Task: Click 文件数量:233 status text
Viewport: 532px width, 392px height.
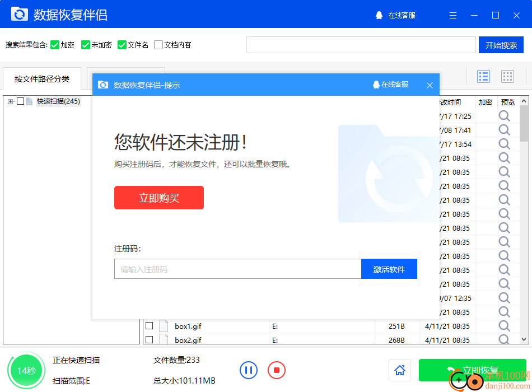Action: click(x=176, y=360)
